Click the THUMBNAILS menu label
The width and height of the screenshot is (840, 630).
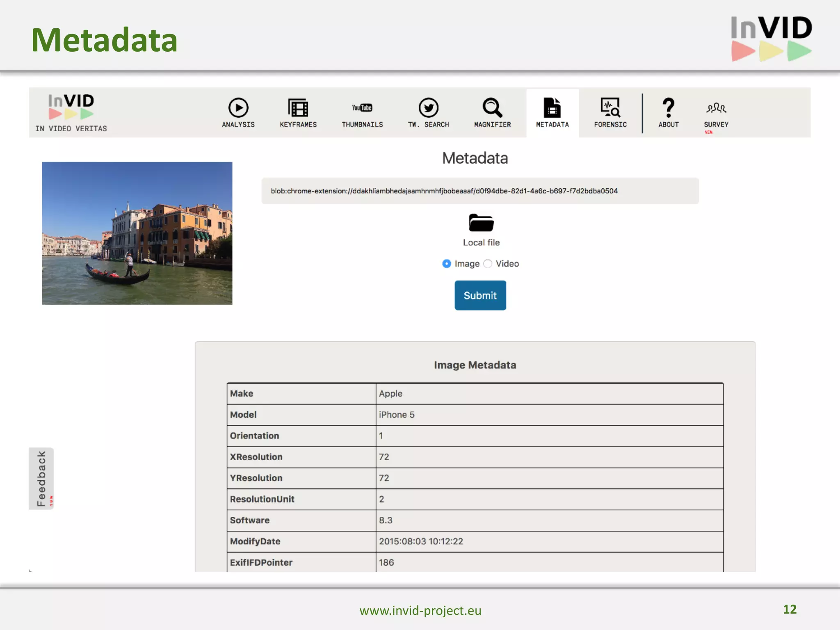point(362,125)
